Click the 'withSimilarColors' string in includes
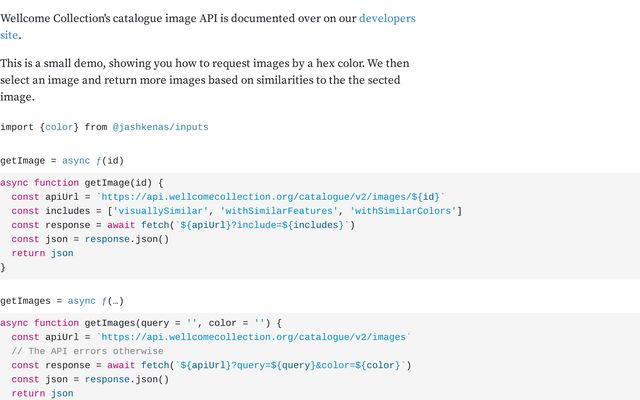 pos(403,211)
